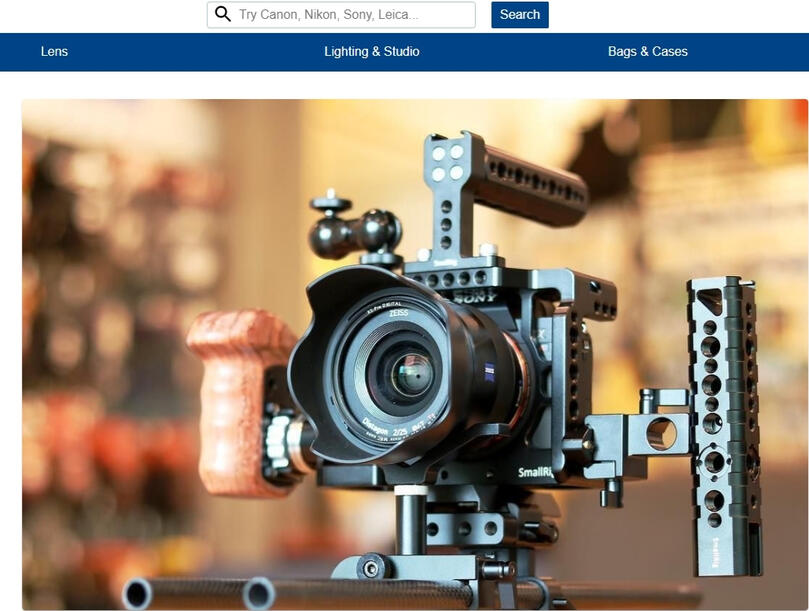Select the rod clamp ring beside cage
809x611 pixels.
click(661, 434)
